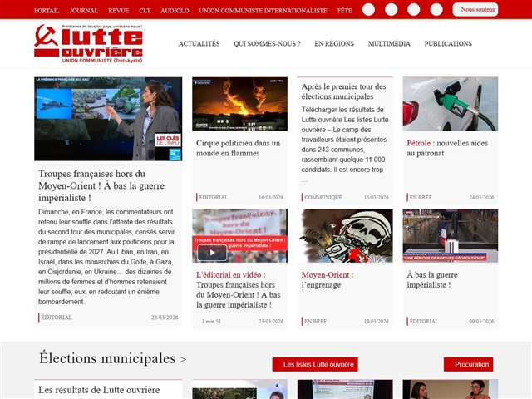Click the 'Les listes Lutte ouvrière' button
532x399 pixels.
tap(315, 364)
